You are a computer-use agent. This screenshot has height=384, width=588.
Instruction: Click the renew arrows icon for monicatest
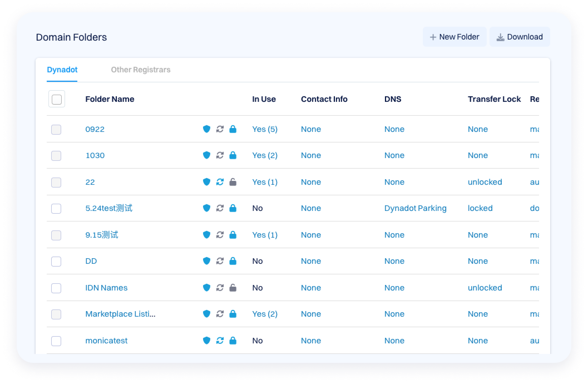click(220, 341)
